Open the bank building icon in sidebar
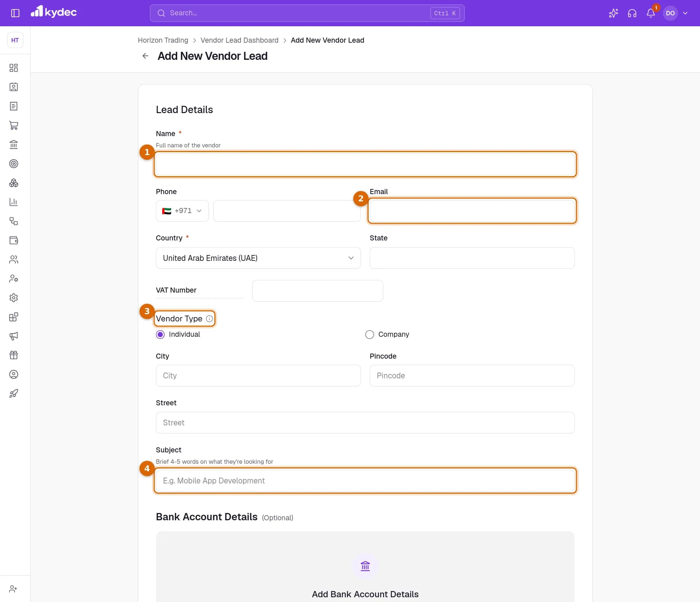This screenshot has height=602, width=700. click(13, 144)
